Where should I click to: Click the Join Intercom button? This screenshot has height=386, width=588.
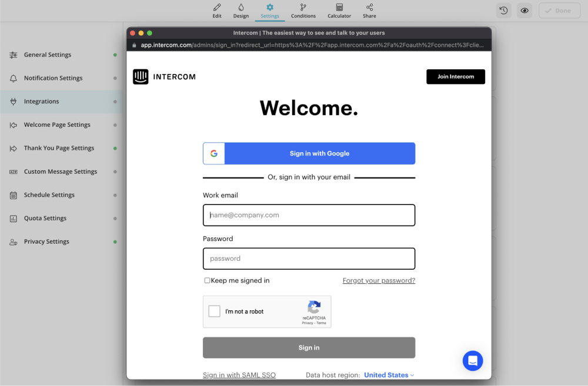[455, 77]
